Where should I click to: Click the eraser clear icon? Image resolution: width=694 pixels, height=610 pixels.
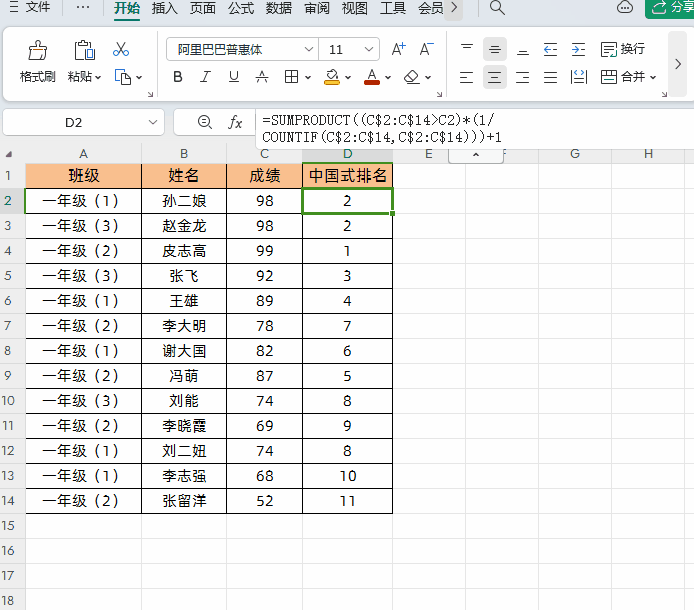pyautogui.click(x=412, y=77)
